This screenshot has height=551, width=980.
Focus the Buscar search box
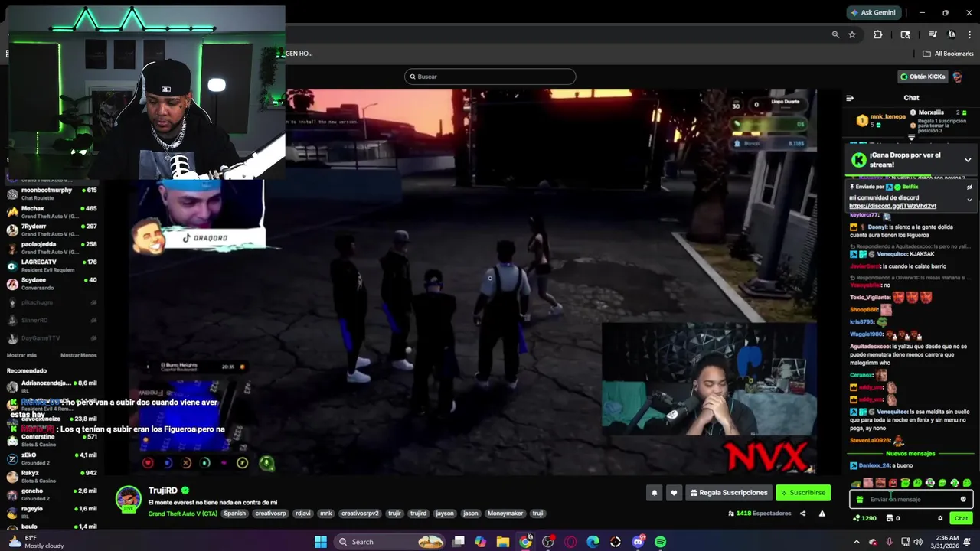point(490,77)
